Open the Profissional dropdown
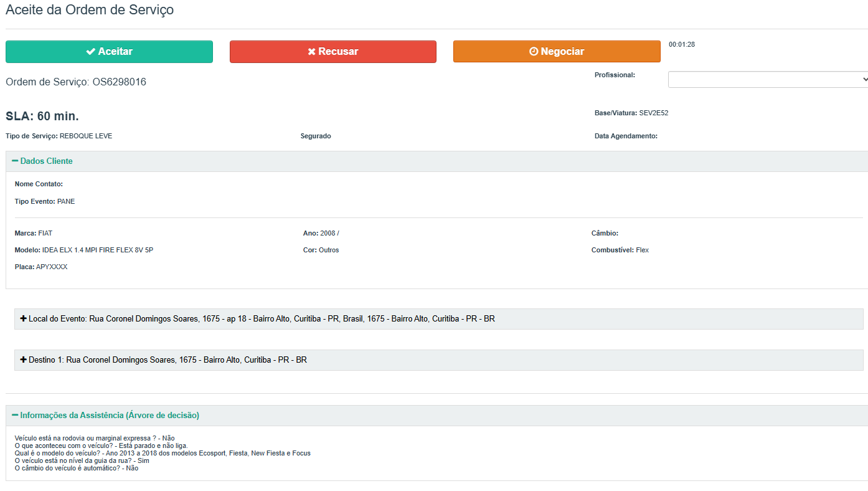 [768, 80]
